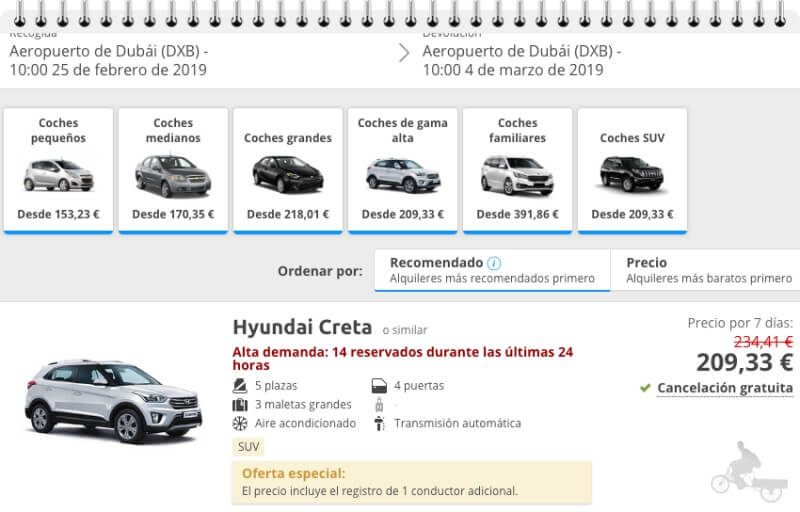800x512 pixels.
Task: Click the door icon next to 4 puertas
Action: click(x=379, y=386)
